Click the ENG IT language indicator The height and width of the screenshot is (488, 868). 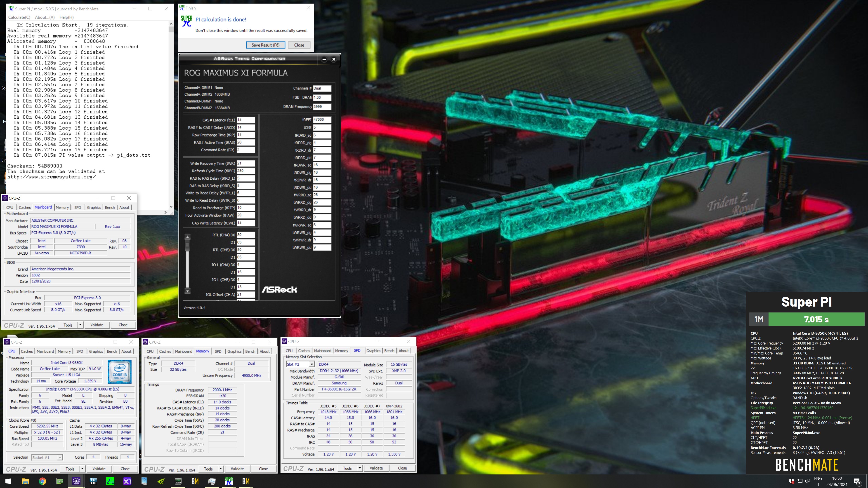(x=818, y=481)
